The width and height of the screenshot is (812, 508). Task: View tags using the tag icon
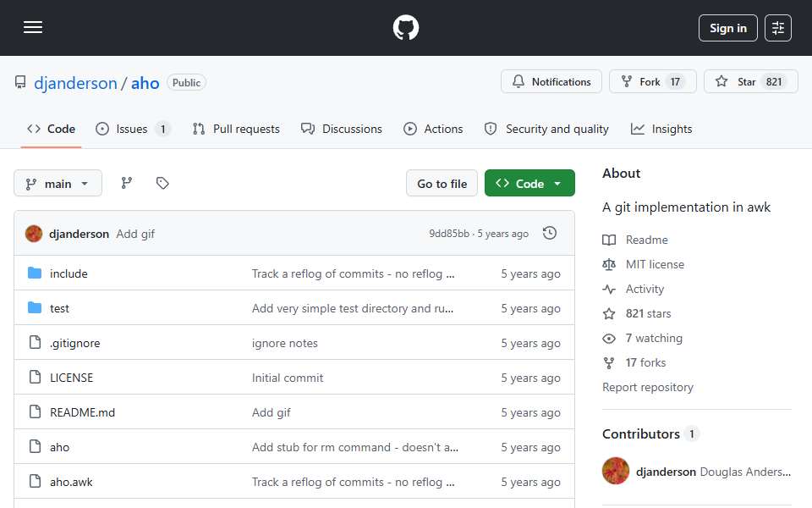[x=162, y=183]
